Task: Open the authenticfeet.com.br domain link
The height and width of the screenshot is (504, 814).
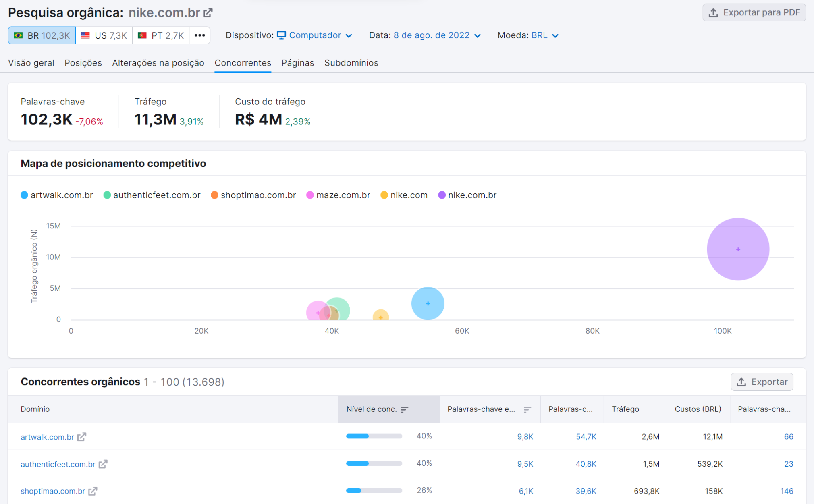Action: [x=58, y=464]
